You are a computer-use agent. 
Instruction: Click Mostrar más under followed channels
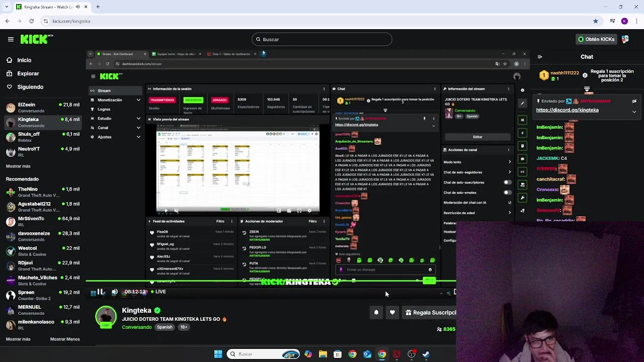click(18, 166)
